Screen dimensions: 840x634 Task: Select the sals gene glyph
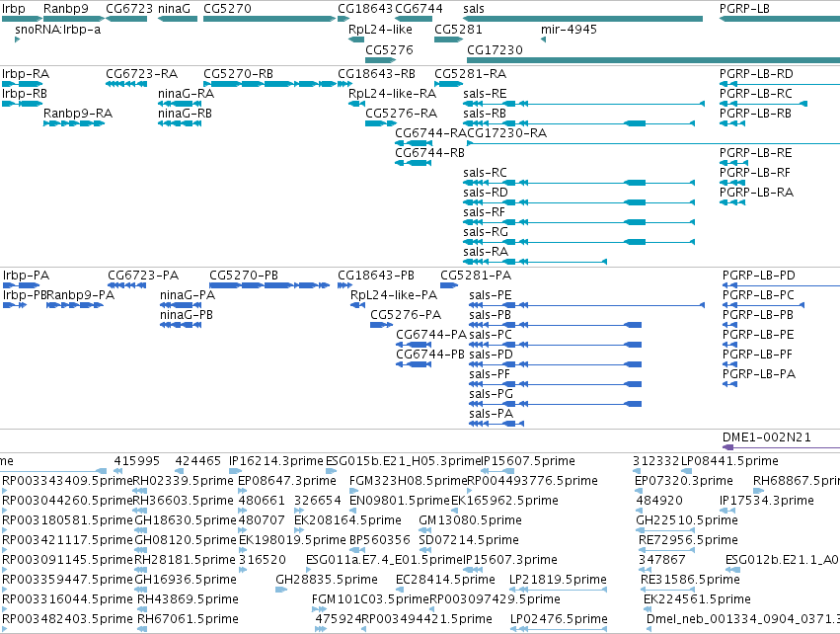582,19
